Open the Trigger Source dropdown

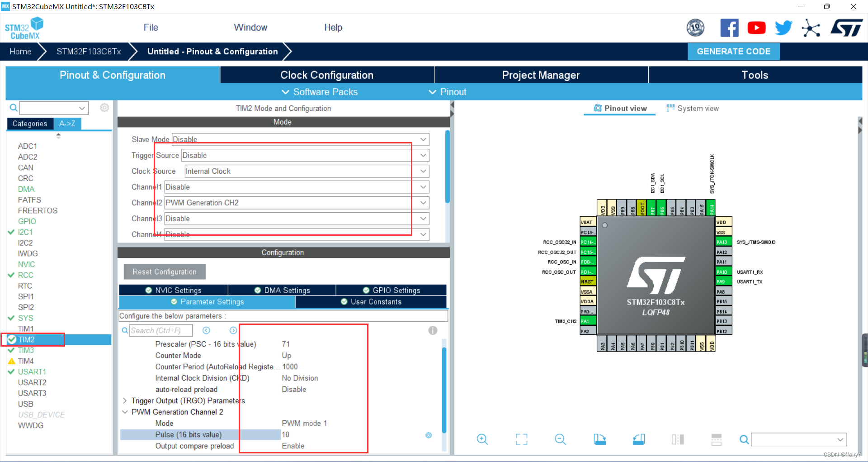click(305, 155)
